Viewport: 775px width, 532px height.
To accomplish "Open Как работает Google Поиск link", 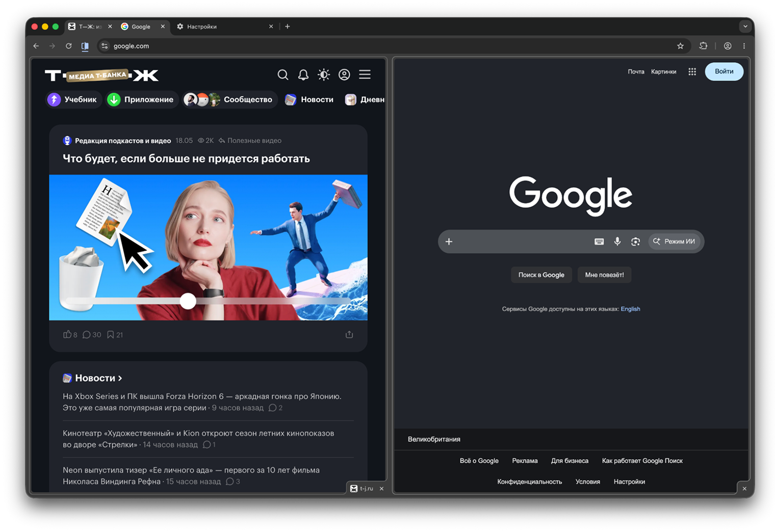I will click(x=642, y=461).
